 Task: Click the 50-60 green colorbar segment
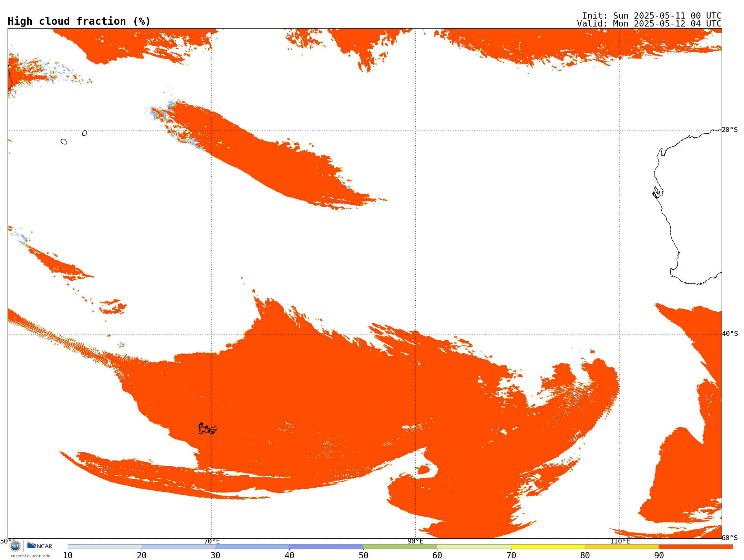coord(400,547)
